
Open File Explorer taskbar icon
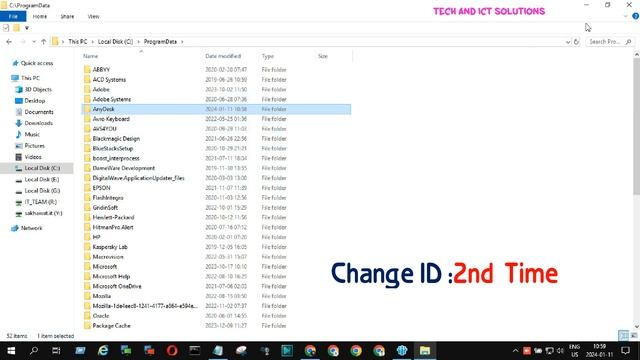tap(425, 351)
